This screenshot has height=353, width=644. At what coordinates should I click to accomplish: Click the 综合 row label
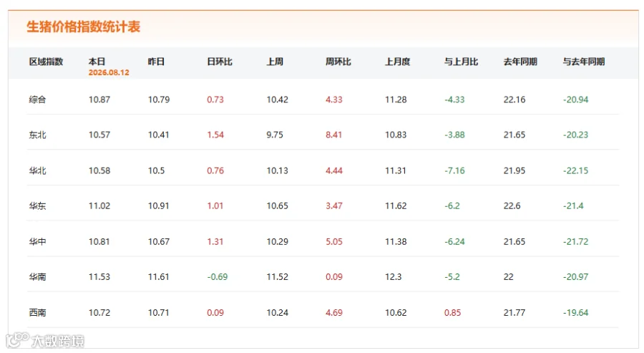pyautogui.click(x=37, y=100)
